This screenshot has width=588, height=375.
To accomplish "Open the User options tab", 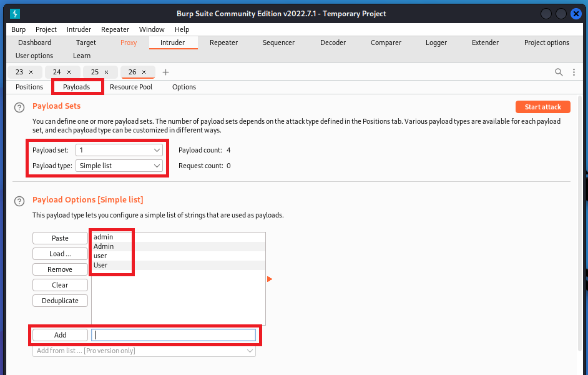I will tap(34, 56).
